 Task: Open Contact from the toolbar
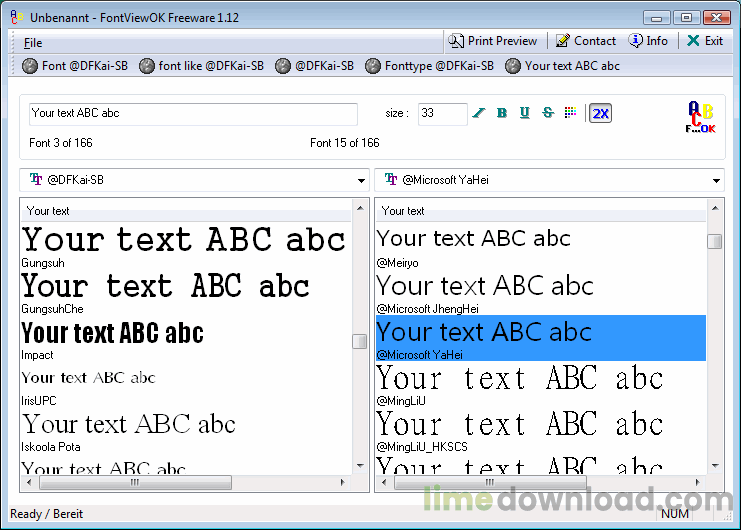585,41
